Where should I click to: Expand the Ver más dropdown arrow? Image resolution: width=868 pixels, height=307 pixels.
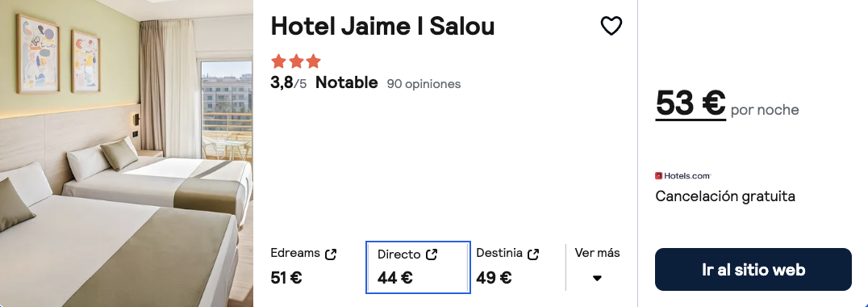click(x=597, y=278)
